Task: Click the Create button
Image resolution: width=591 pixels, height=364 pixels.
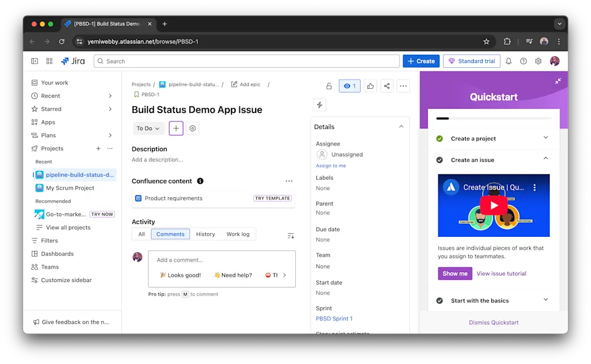Action: click(421, 61)
